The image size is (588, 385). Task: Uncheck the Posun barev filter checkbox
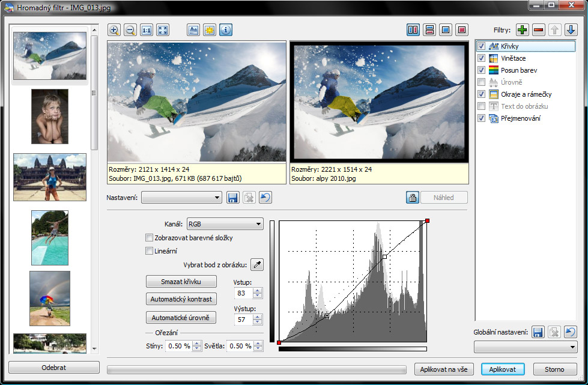(x=482, y=70)
